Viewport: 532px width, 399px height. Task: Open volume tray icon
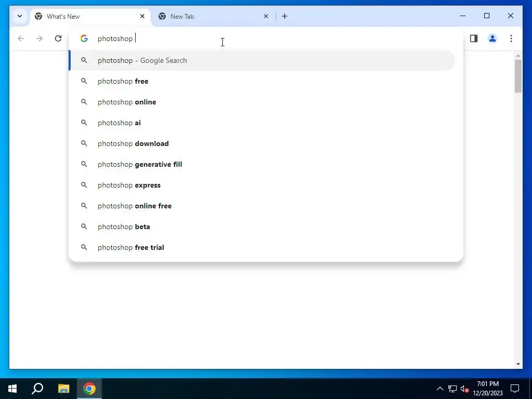pyautogui.click(x=464, y=389)
